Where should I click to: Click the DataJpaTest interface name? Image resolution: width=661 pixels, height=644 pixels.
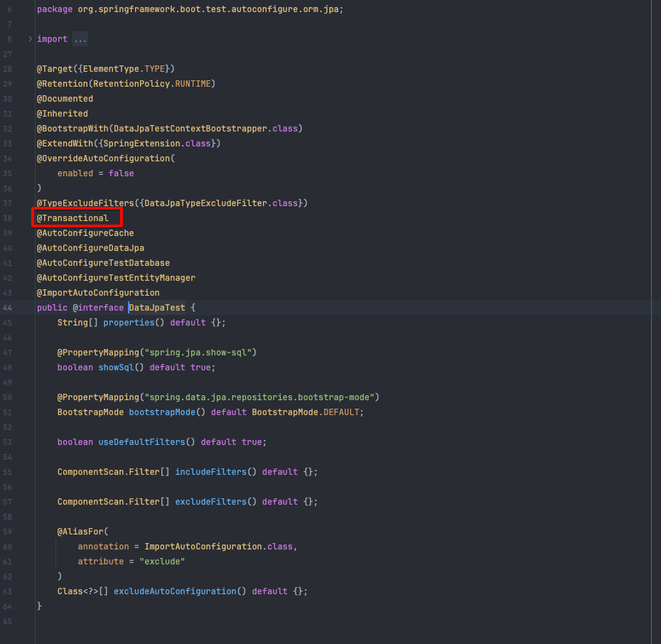tap(157, 308)
